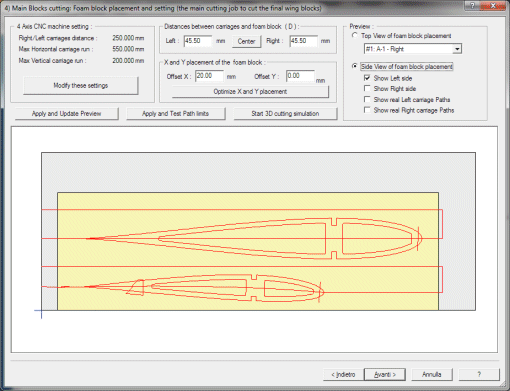Click Optimize X and Y placement
The height and width of the screenshot is (391, 510).
click(x=250, y=92)
